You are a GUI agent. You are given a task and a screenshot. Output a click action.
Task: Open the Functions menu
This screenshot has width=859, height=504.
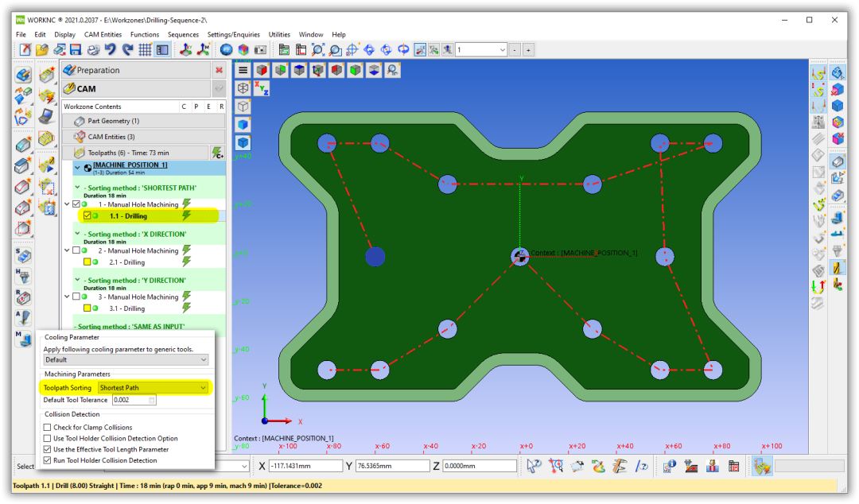(145, 34)
